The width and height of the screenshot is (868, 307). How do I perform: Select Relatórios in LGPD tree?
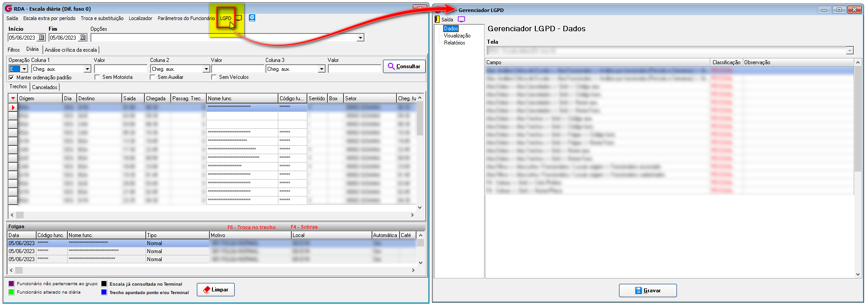(454, 43)
